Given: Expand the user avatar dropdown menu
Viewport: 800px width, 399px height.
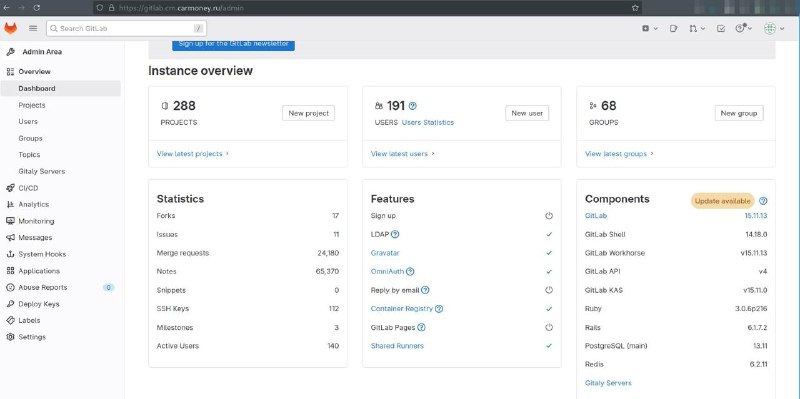Looking at the screenshot, I should pyautogui.click(x=774, y=29).
